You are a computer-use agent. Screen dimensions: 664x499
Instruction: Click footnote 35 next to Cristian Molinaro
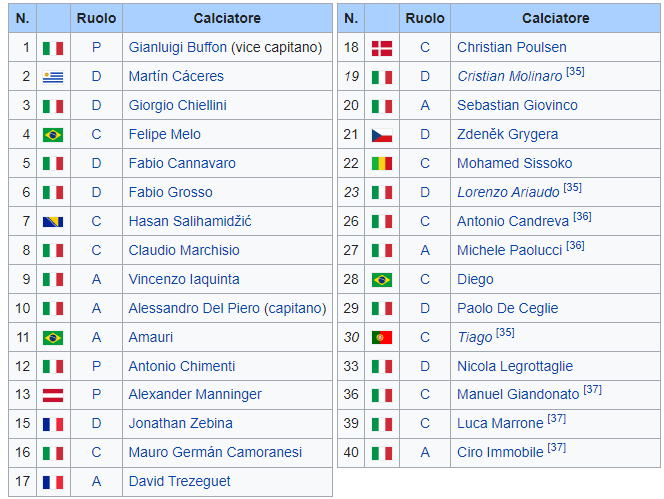pyautogui.click(x=575, y=71)
